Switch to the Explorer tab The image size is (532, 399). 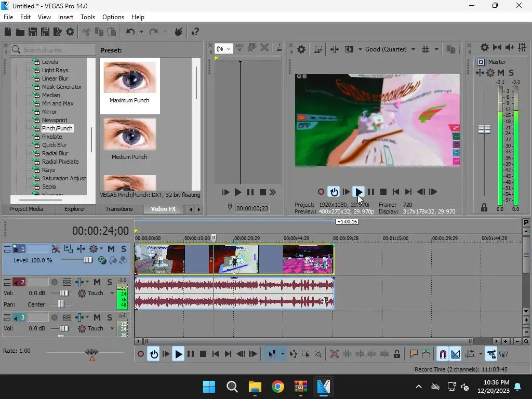75,209
